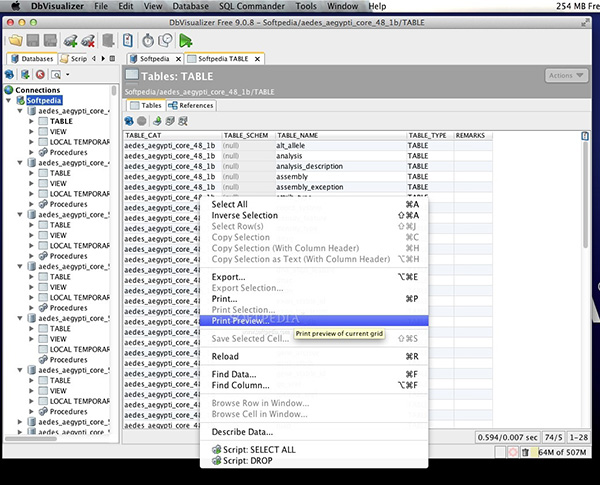Click the red stop icon above tree
Image resolution: width=600 pixels, height=485 pixels.
point(40,74)
